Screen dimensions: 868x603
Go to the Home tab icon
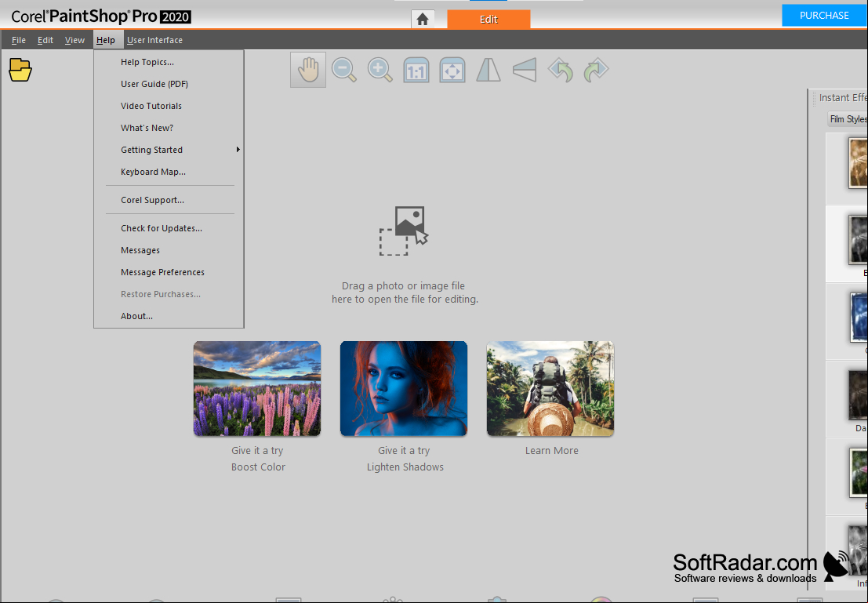(423, 20)
